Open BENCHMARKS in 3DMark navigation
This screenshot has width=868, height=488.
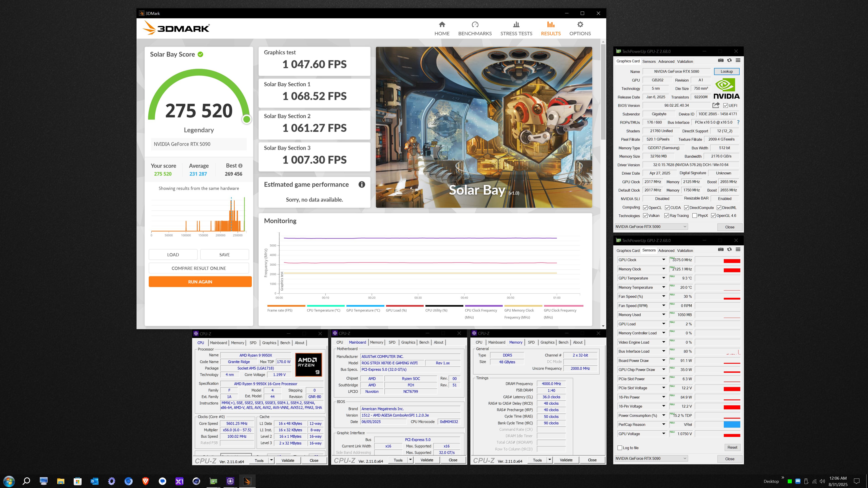(475, 28)
